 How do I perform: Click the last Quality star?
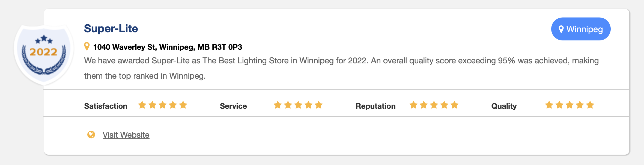(590, 105)
